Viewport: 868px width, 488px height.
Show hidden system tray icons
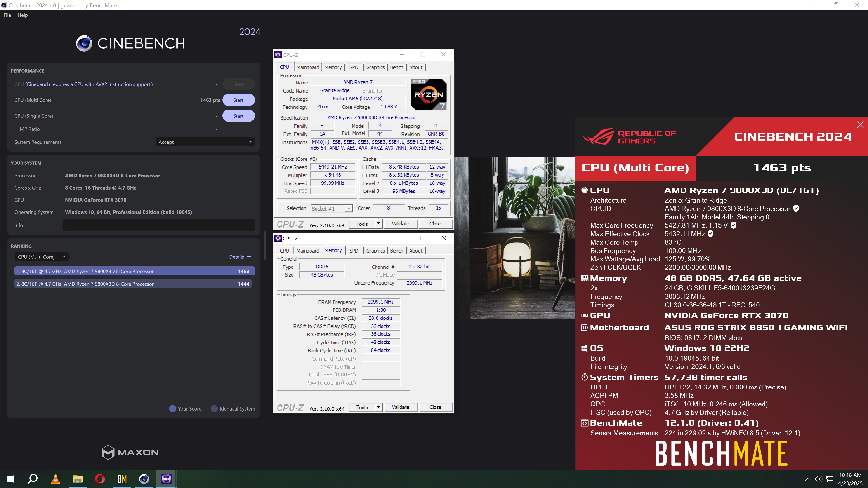[x=808, y=479]
